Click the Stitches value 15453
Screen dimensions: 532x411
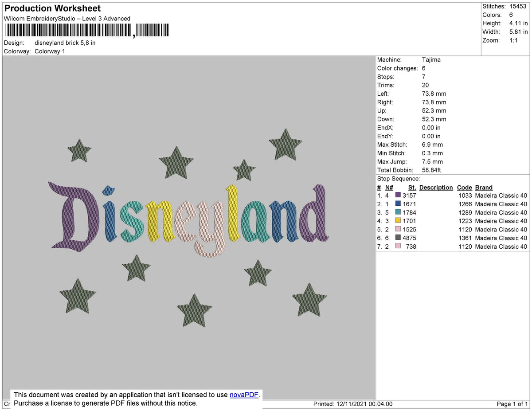[x=518, y=6]
